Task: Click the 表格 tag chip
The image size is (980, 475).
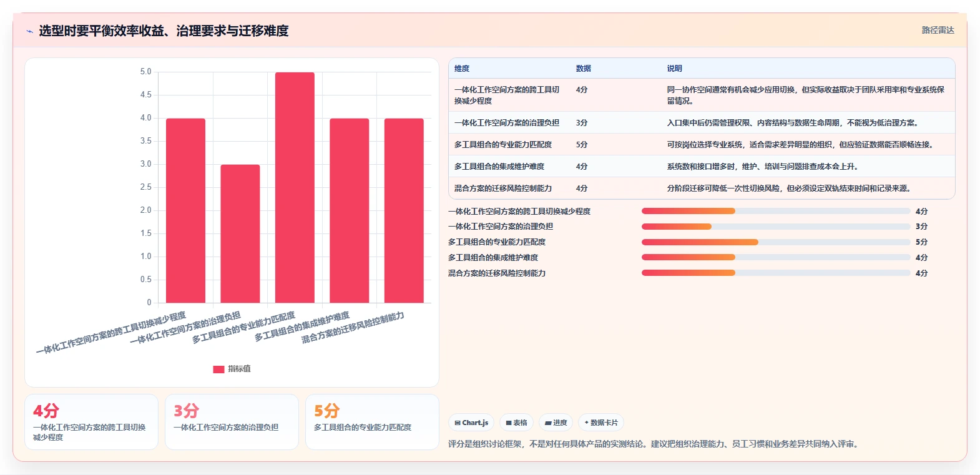Action: coord(516,423)
